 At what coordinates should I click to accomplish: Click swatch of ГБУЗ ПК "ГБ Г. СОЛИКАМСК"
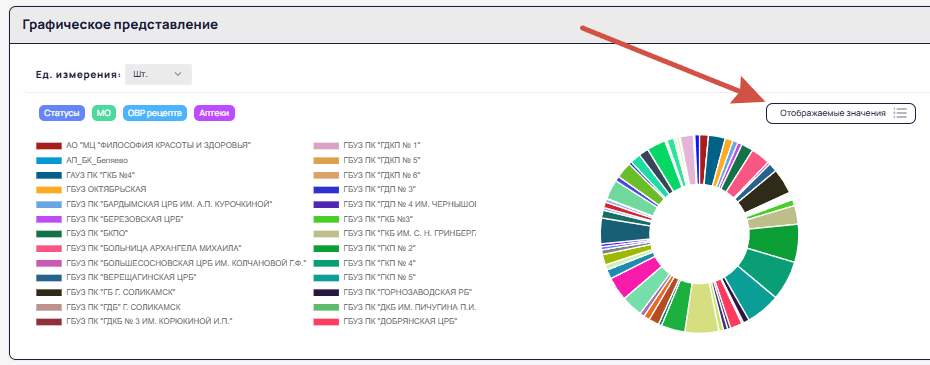tap(49, 293)
